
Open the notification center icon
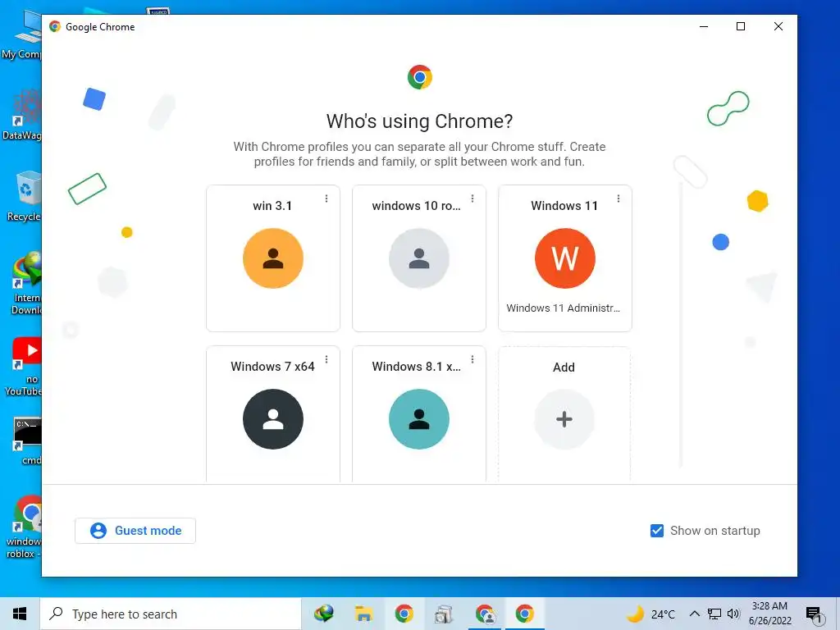point(815,614)
